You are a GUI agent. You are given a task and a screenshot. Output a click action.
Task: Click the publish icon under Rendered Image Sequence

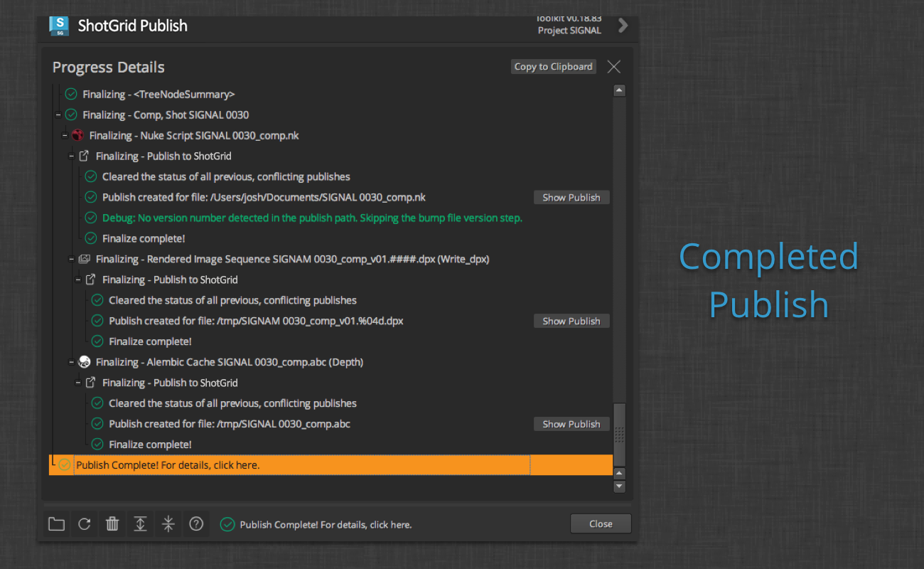[90, 280]
